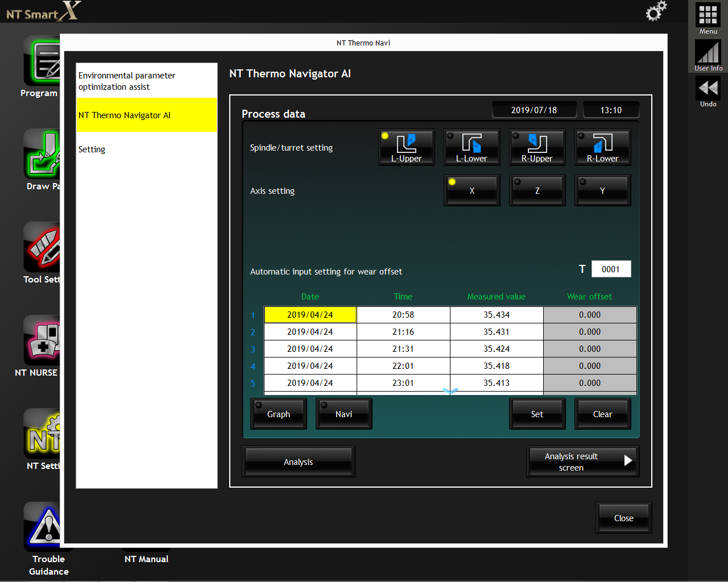This screenshot has width=728, height=582.
Task: Select the 2019/04/24 date cell in row 1
Action: tap(310, 314)
